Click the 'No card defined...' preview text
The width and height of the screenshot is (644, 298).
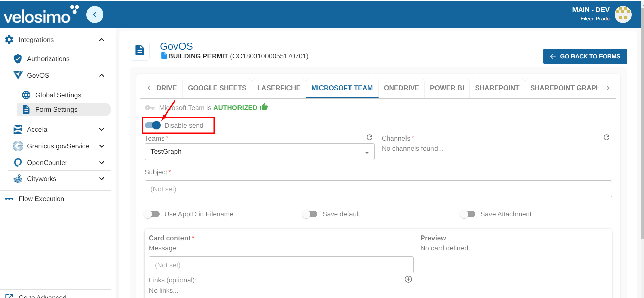447,248
